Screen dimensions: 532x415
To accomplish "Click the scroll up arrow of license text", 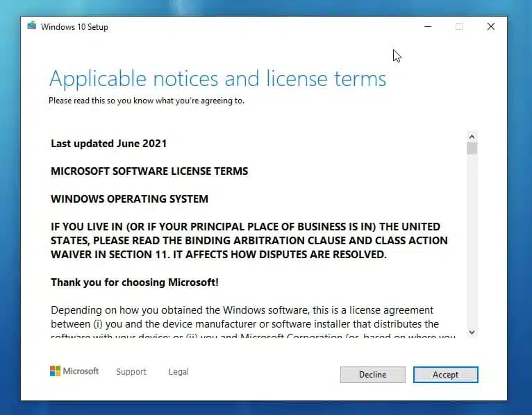I will (472, 137).
